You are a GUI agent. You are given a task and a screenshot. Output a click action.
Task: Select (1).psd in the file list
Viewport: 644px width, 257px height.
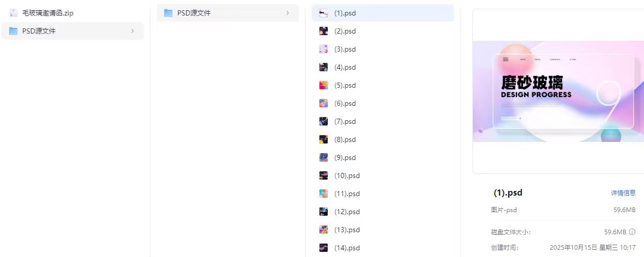point(382,13)
